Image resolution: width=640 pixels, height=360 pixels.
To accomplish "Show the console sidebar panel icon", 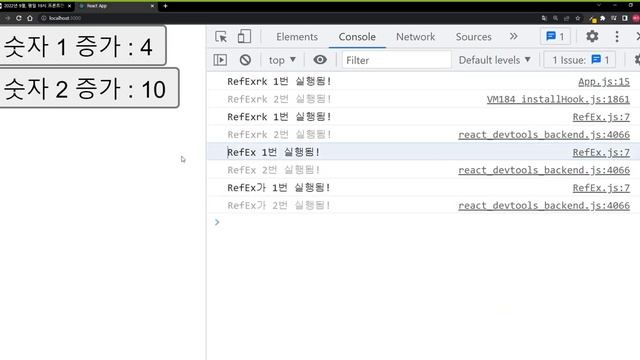I will 220,60.
